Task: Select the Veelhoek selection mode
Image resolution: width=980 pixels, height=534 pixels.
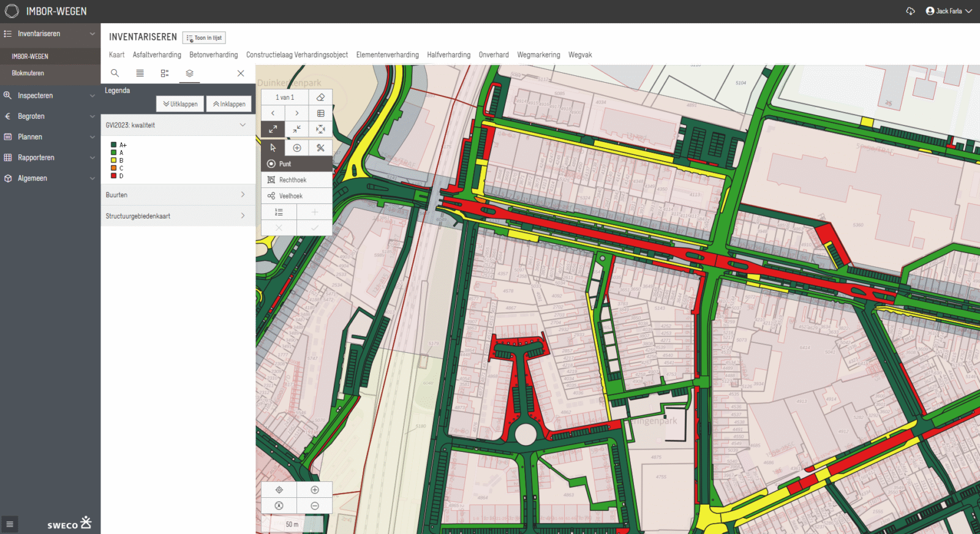Action: tap(297, 196)
